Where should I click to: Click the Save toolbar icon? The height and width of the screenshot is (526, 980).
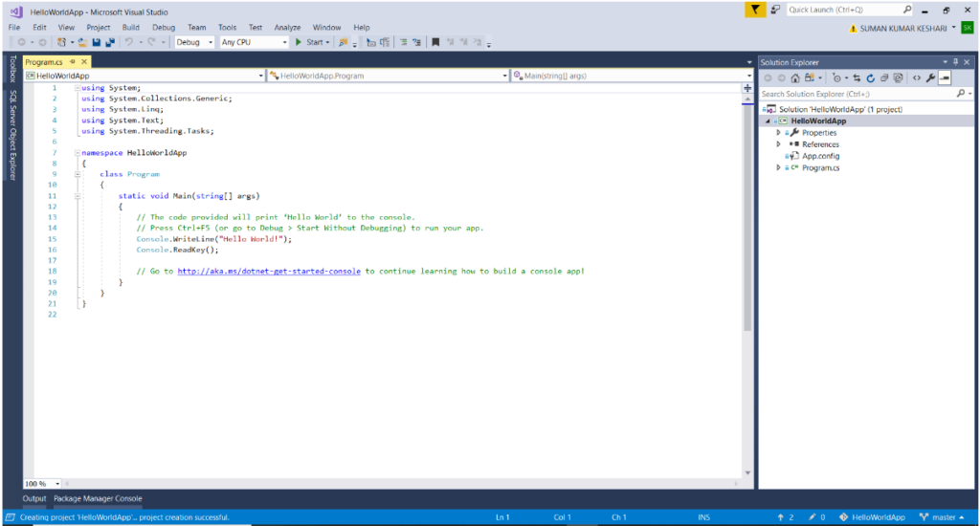(x=97, y=42)
